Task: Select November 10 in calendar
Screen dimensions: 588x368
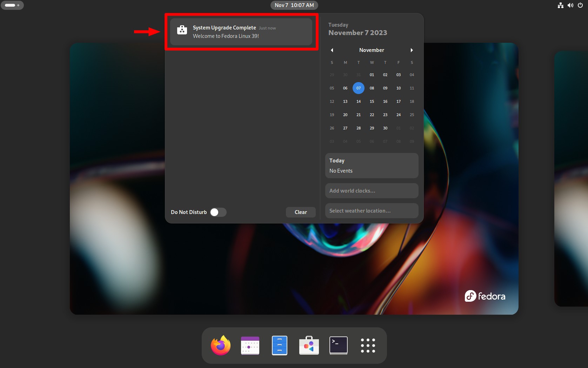Action: [x=399, y=88]
